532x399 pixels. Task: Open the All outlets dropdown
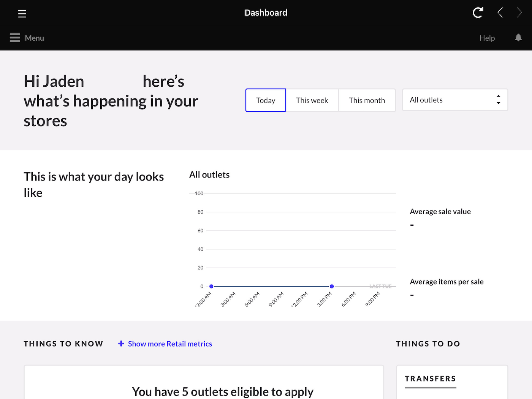click(x=448, y=100)
